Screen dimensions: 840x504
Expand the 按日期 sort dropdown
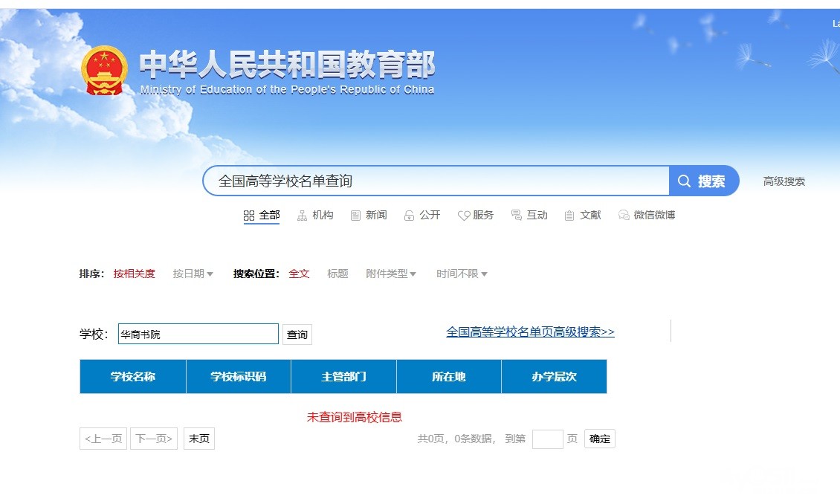193,274
